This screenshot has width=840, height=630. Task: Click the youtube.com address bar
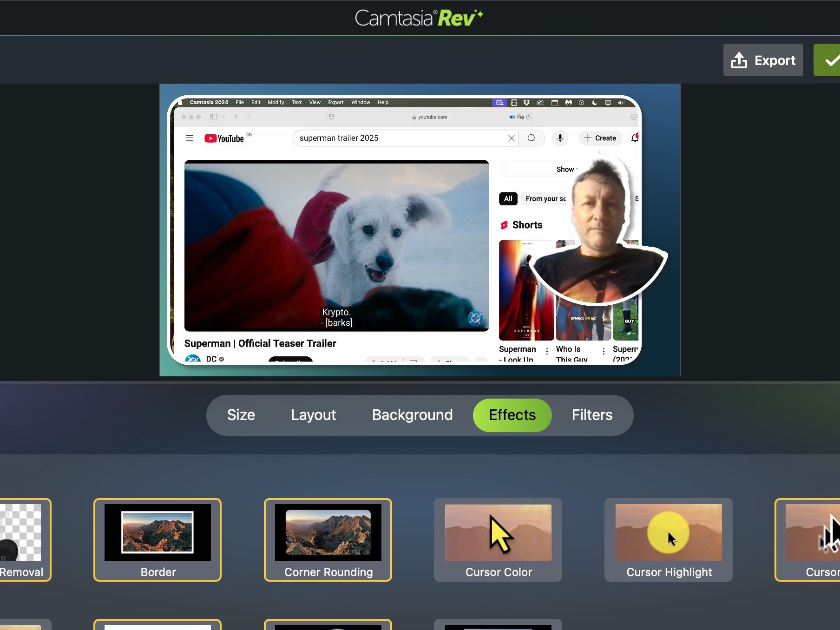coord(430,117)
